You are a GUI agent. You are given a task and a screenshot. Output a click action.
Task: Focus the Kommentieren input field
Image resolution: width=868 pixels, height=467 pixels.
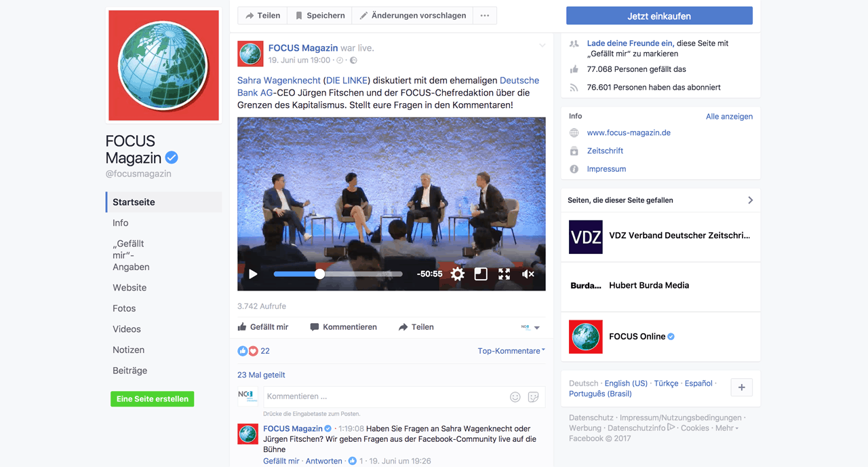pyautogui.click(x=404, y=396)
